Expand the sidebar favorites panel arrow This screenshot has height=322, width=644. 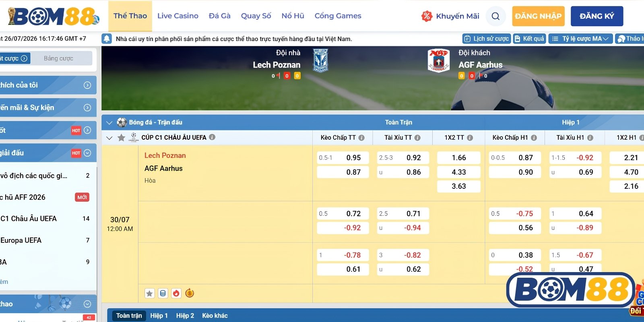pos(87,85)
